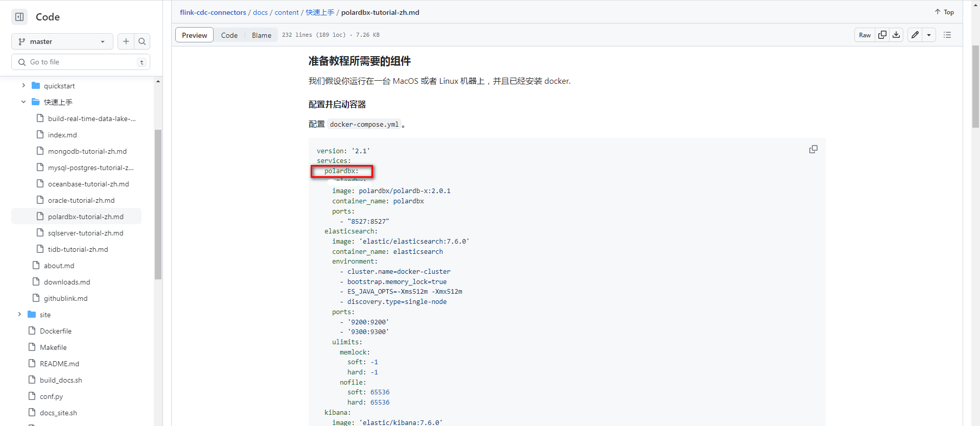980x426 pixels.
Task: Click the kibana: service line
Action: [338, 413]
